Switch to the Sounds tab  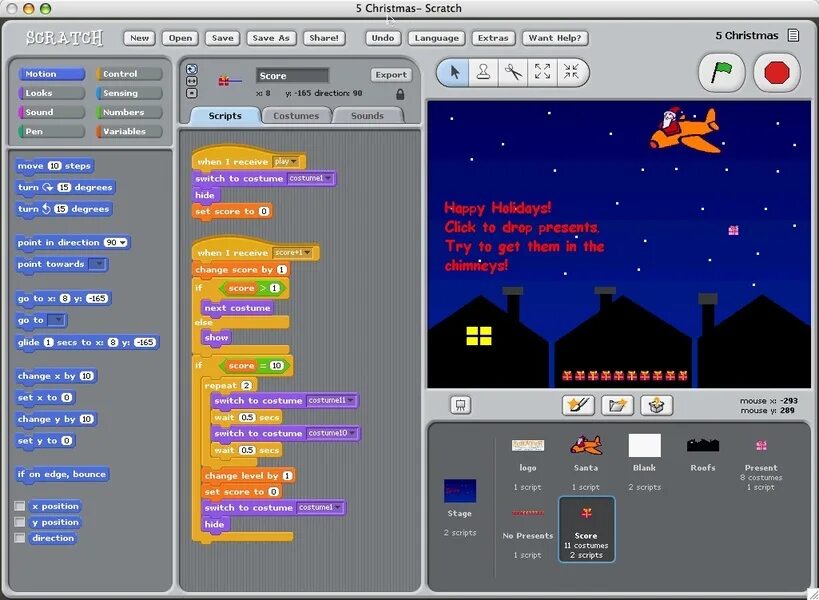368,115
